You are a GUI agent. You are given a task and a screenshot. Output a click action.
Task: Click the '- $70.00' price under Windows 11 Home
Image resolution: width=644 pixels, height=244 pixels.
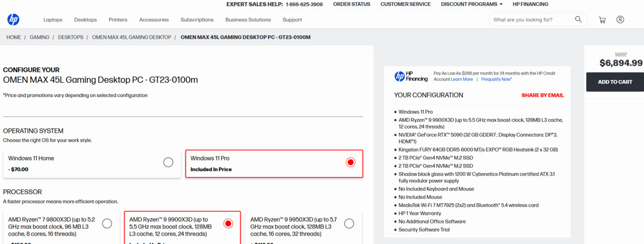pos(19,169)
